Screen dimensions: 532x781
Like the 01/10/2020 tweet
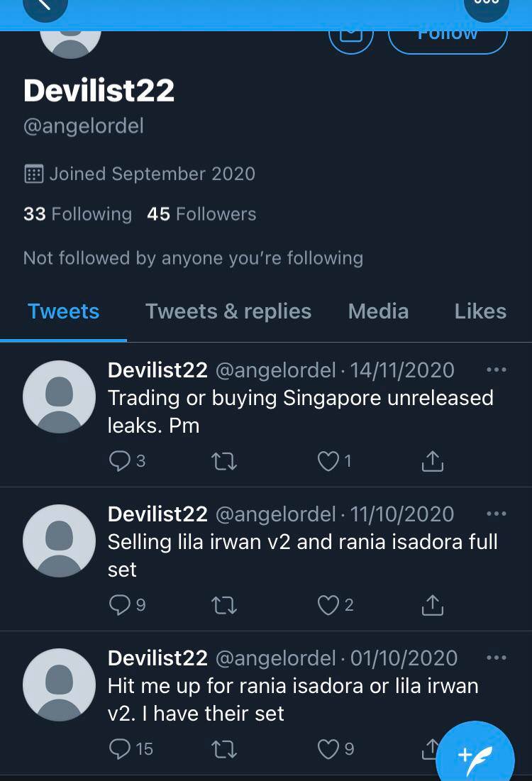(x=328, y=749)
